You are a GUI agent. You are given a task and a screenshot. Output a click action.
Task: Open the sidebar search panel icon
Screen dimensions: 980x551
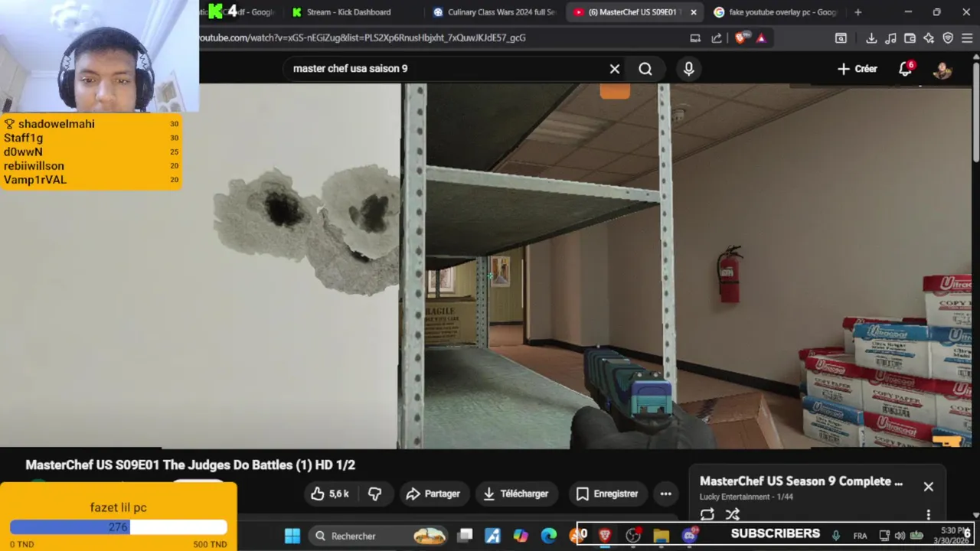click(841, 38)
